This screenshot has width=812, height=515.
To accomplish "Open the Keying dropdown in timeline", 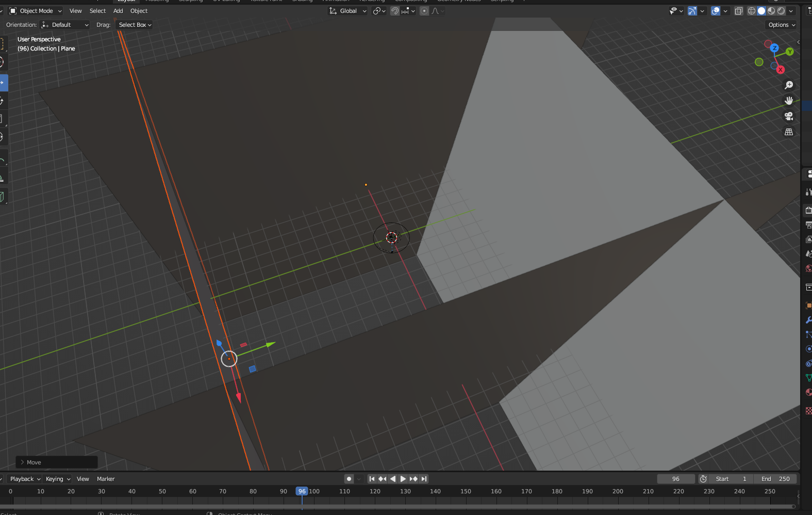I will click(58, 479).
